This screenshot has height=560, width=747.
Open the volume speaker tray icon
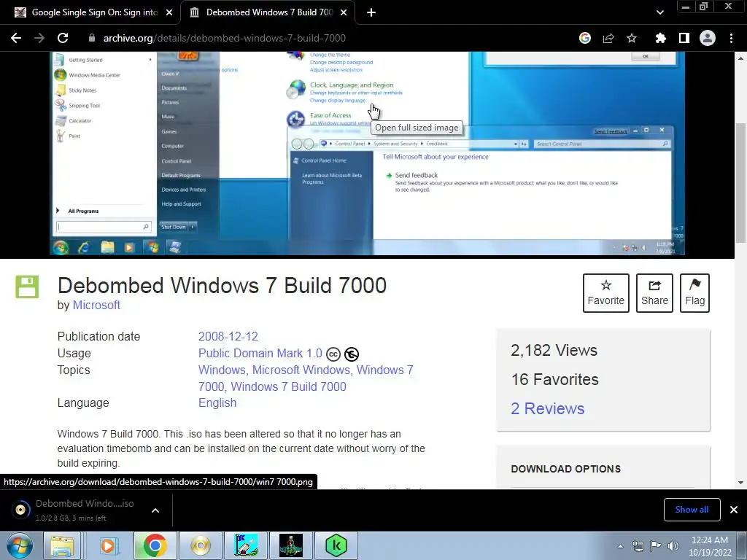673,546
